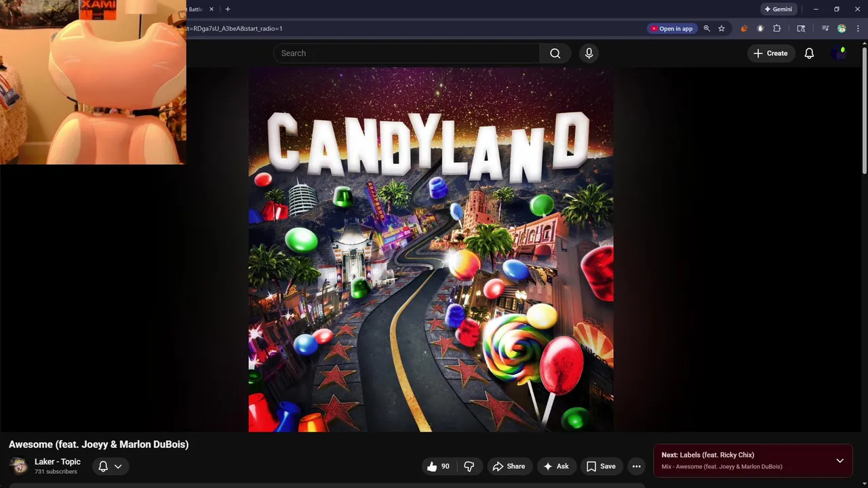
Task: Open the tab search icon in toolbar
Action: click(801, 28)
